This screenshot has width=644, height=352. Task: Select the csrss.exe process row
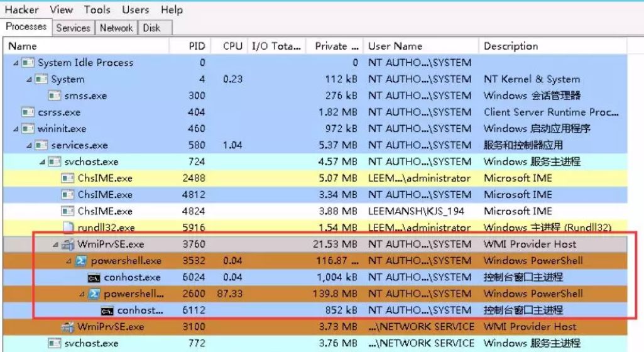[315, 112]
